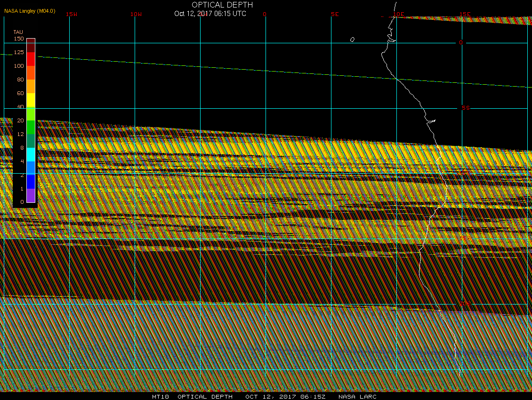Select the red swatch on the TAU colorbar
Screen dimensions: 532x400
[31, 59]
